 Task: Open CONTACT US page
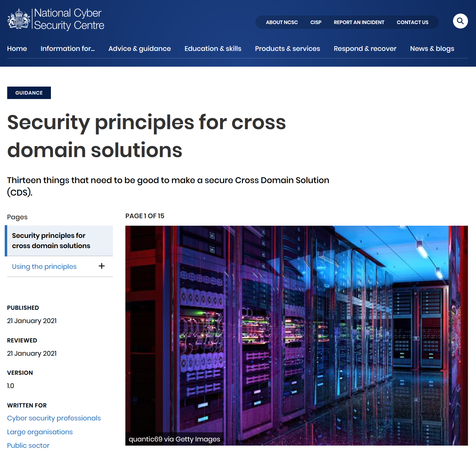412,22
